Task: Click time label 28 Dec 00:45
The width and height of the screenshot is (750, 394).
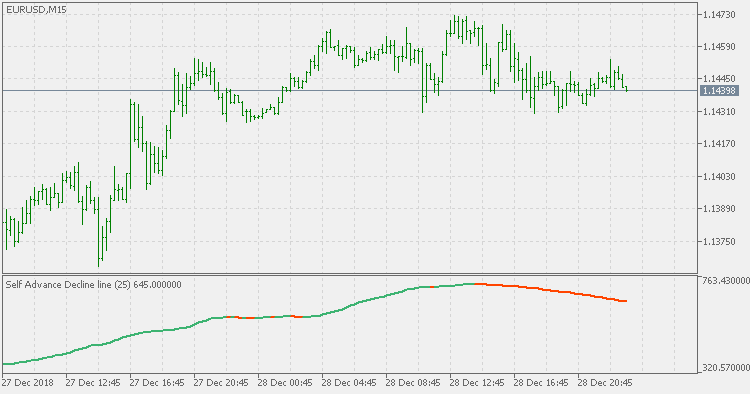Action: click(285, 383)
